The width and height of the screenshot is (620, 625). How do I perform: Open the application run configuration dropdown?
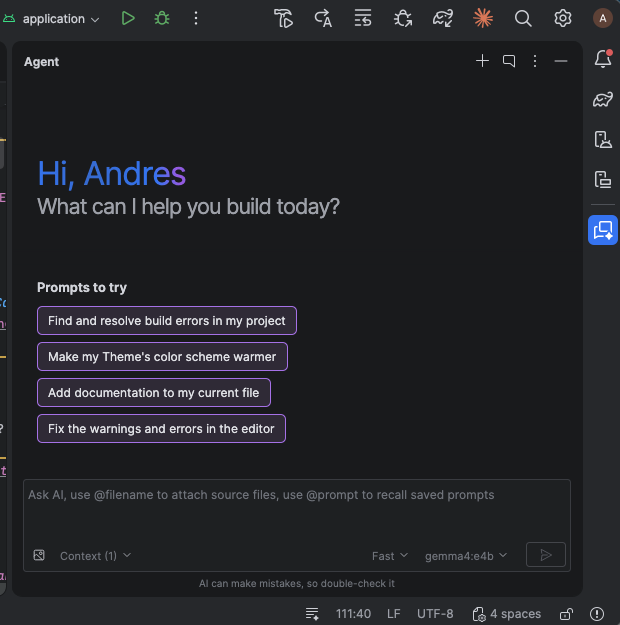pyautogui.click(x=51, y=19)
